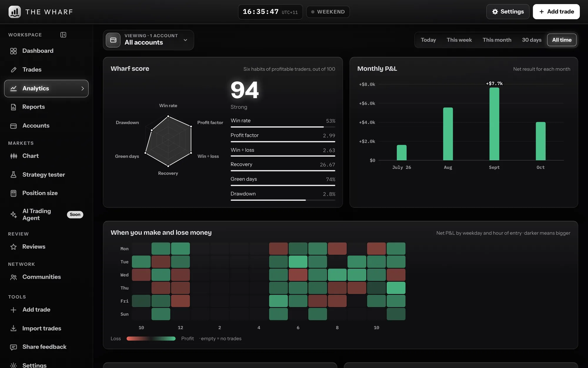Screen dimensions: 588x368
Task: Switch to This month range
Action: coord(497,40)
